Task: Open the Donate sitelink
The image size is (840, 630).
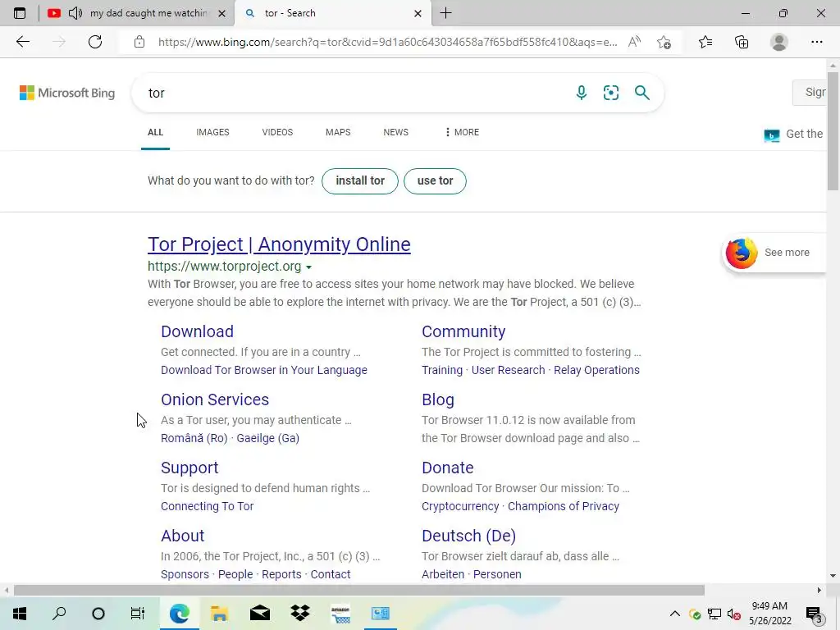Action: pyautogui.click(x=447, y=468)
